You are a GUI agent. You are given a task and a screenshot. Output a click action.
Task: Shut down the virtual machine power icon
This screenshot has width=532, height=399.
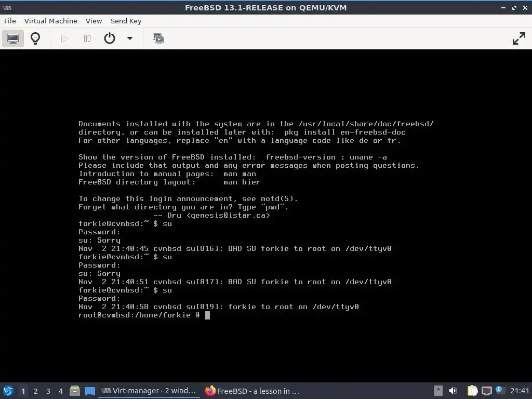click(x=109, y=38)
